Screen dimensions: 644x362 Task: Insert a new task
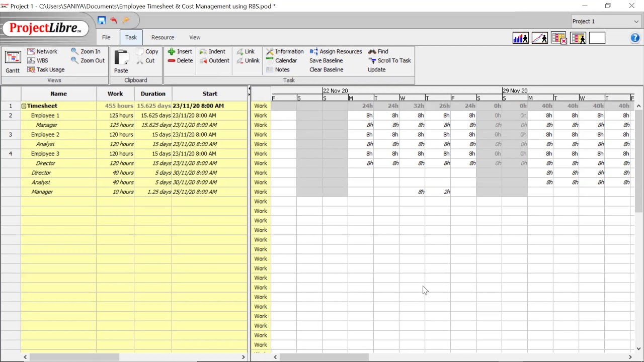180,51
